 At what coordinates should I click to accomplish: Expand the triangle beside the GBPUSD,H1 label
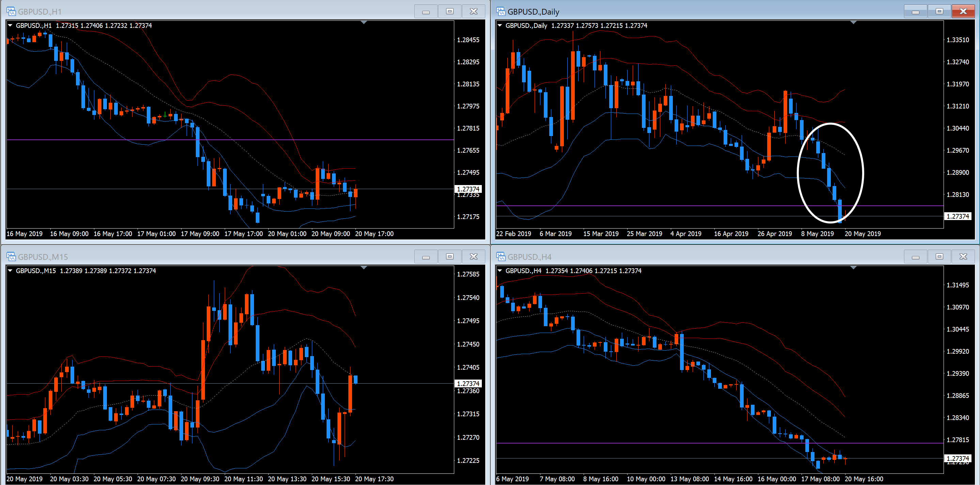[x=10, y=26]
